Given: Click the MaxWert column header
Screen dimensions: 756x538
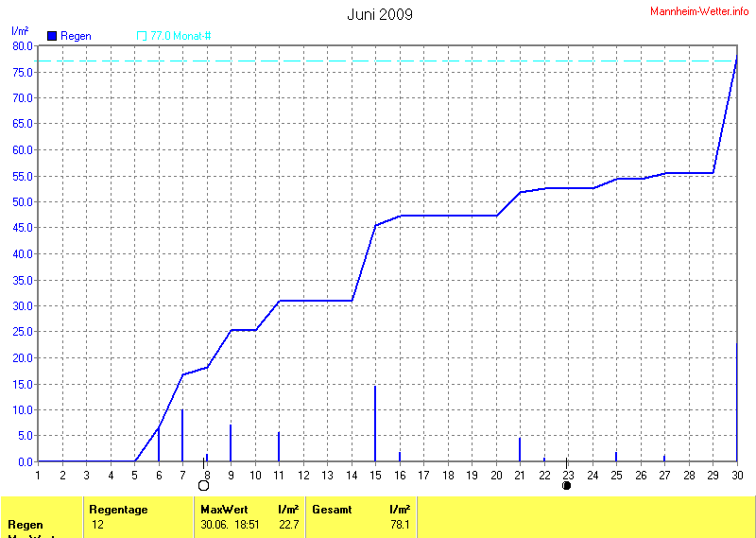Looking at the screenshot, I should click(x=222, y=510).
